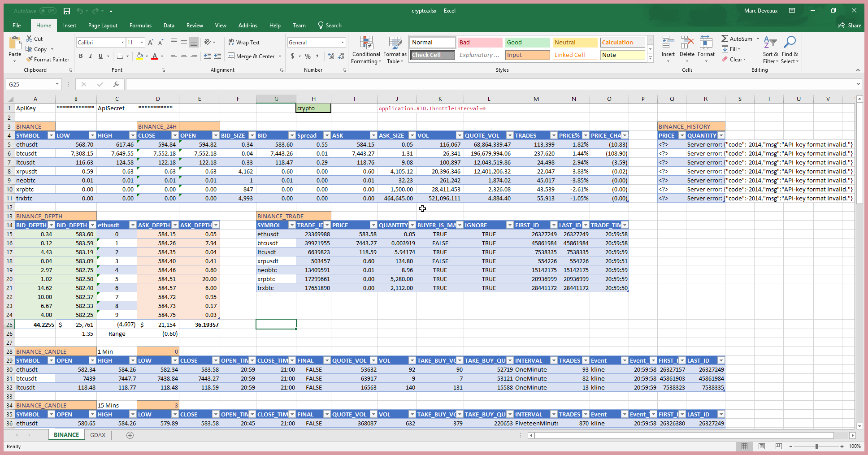Image resolution: width=868 pixels, height=455 pixels.
Task: Toggle Wrap Text
Action: point(244,42)
